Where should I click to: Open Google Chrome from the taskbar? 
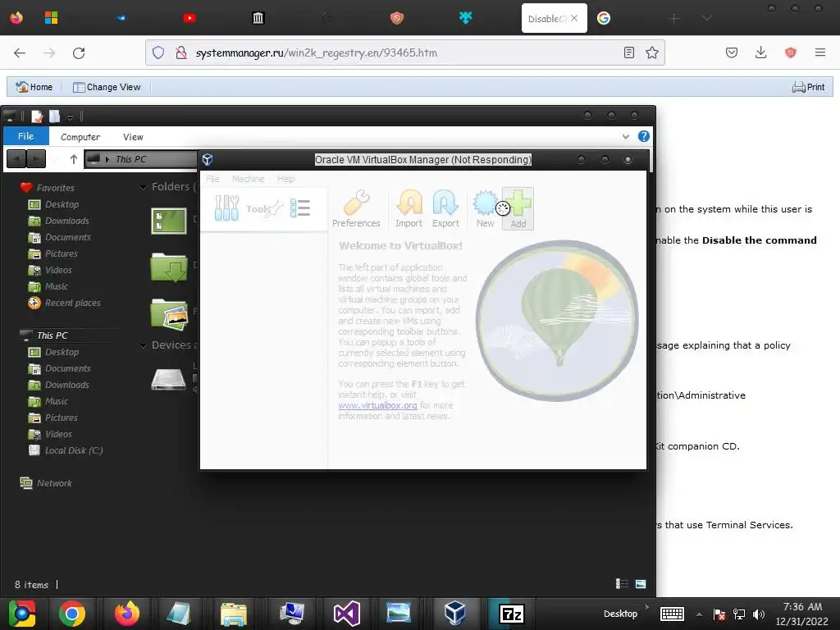point(72,614)
